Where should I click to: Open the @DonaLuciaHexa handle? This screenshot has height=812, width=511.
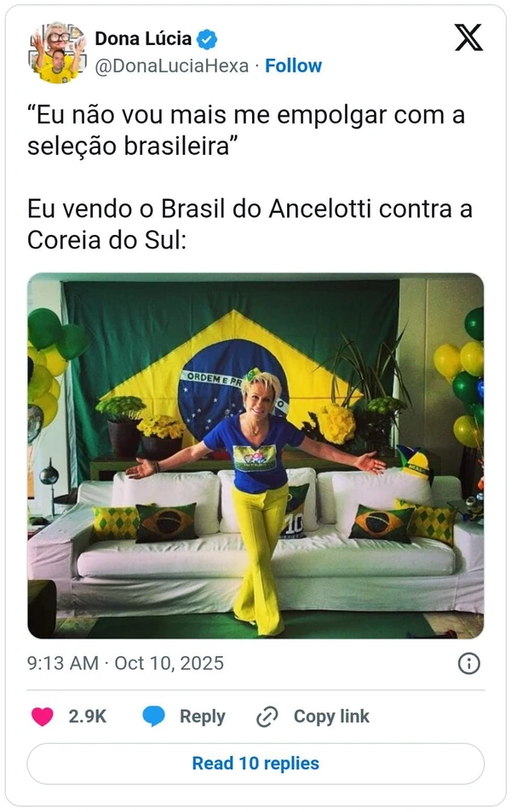171,66
